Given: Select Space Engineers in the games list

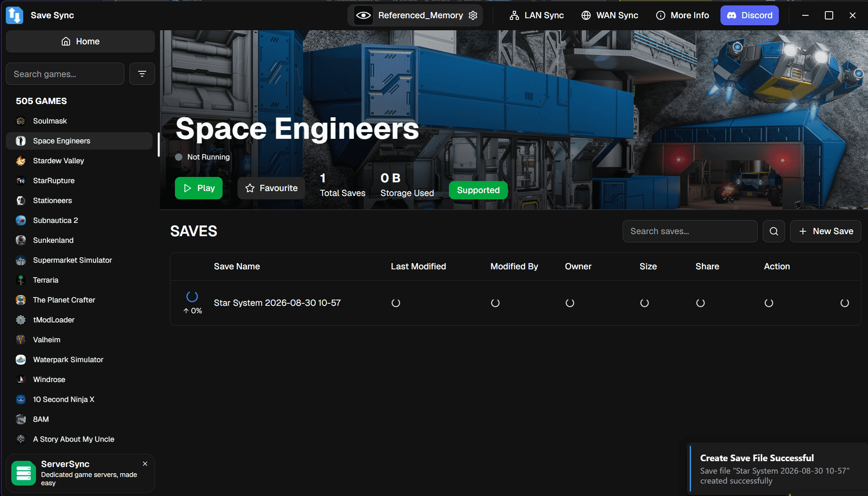Looking at the screenshot, I should (79, 141).
